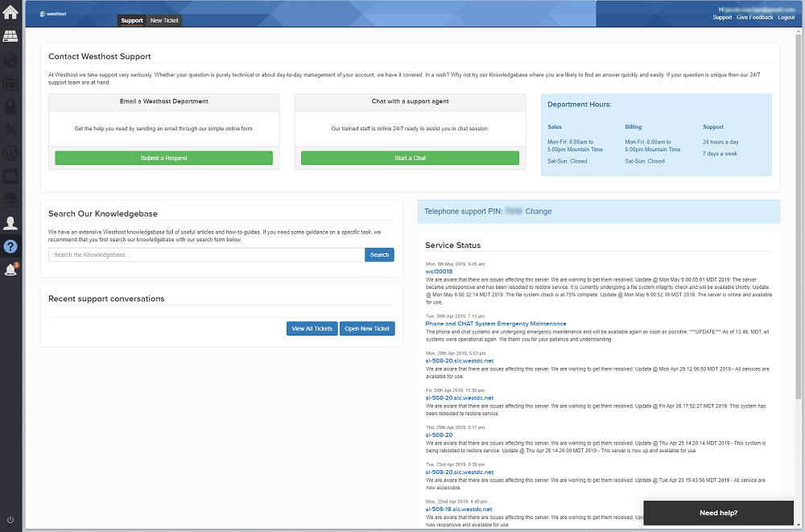Open the server stack icon in sidebar
Screen dimensions: 805x532
click(x=10, y=200)
